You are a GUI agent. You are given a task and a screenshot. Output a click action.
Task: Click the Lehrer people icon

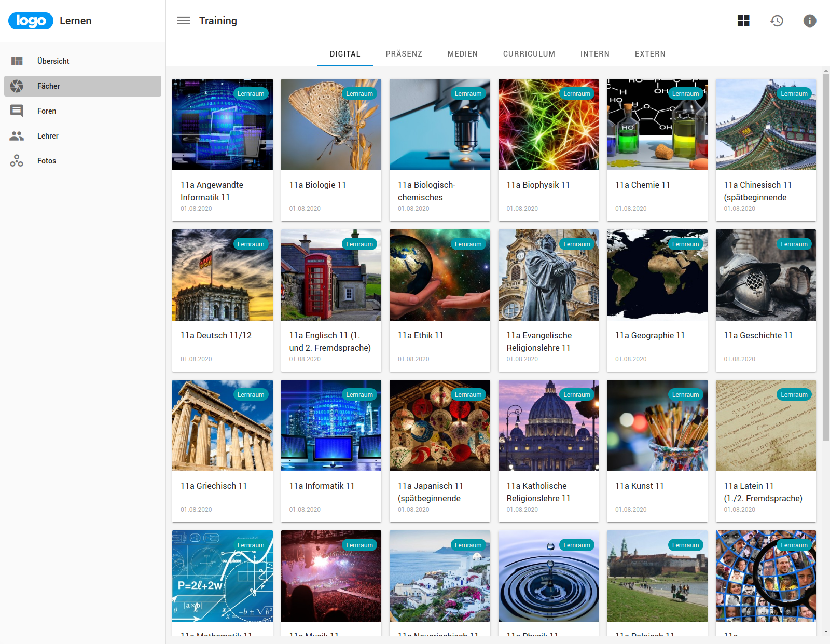[x=17, y=136]
